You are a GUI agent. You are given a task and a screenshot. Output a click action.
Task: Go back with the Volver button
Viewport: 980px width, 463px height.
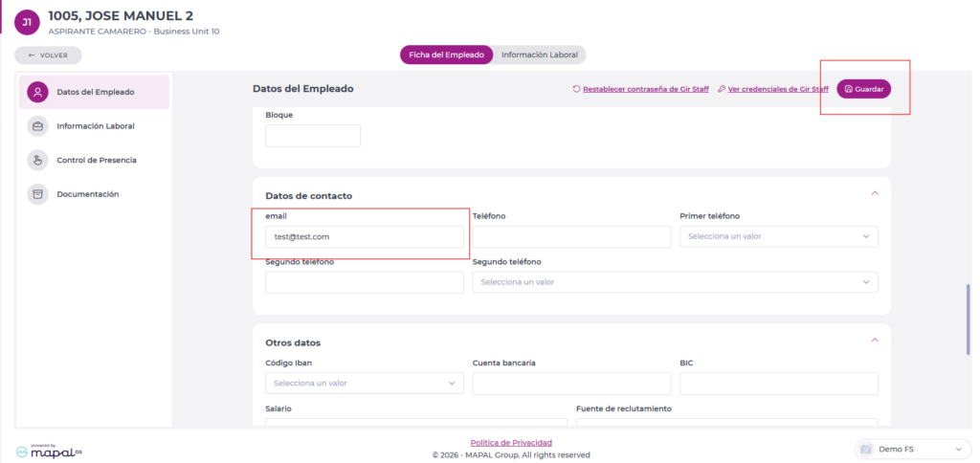pos(48,55)
